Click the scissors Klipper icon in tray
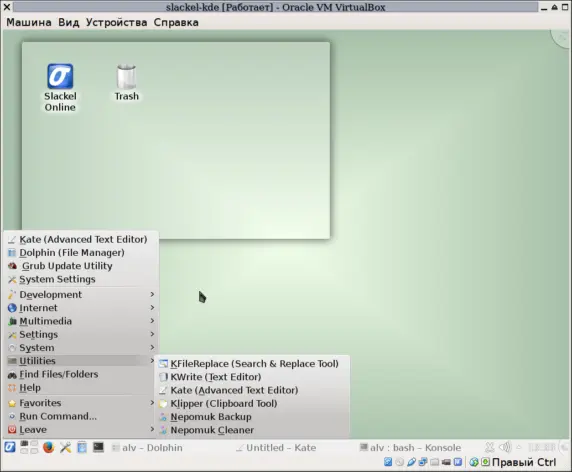The image size is (572, 472). click(489, 447)
